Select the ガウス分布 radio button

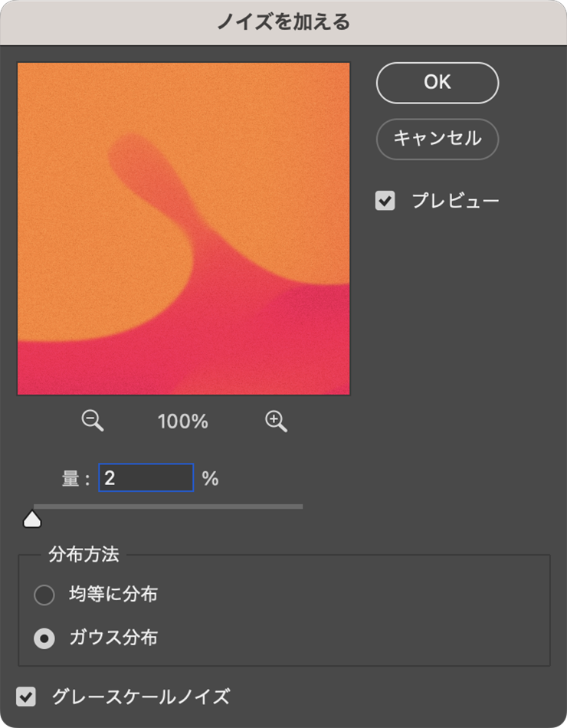pyautogui.click(x=44, y=638)
